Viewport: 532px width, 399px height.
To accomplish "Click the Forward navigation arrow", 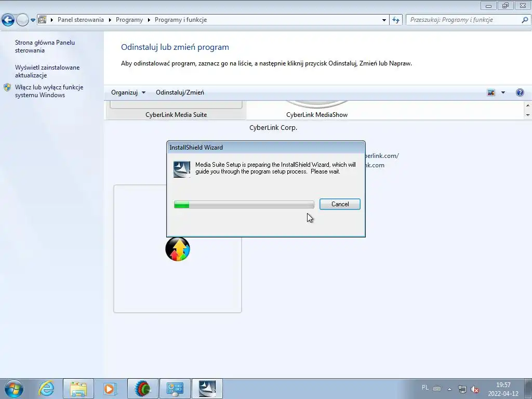I will click(22, 20).
